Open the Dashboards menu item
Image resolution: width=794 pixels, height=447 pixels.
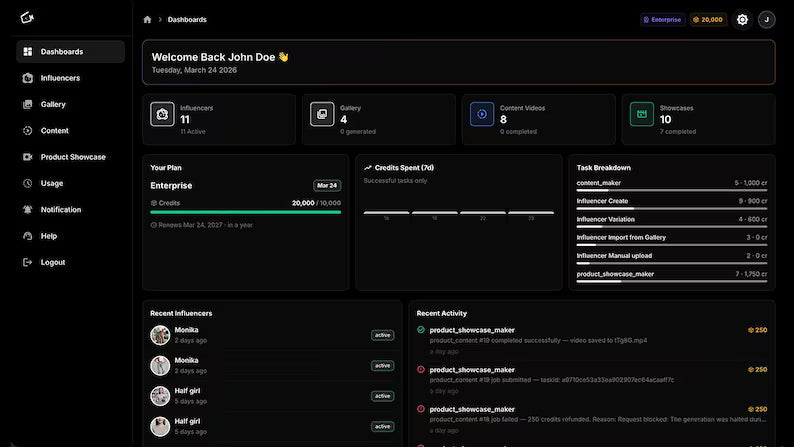pos(70,52)
